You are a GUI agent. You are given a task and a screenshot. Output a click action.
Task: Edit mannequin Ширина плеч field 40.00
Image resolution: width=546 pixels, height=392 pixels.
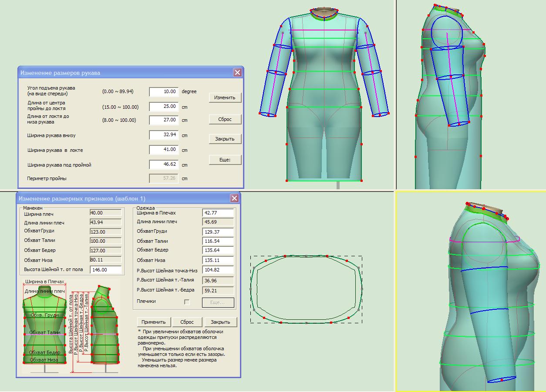tap(105, 213)
